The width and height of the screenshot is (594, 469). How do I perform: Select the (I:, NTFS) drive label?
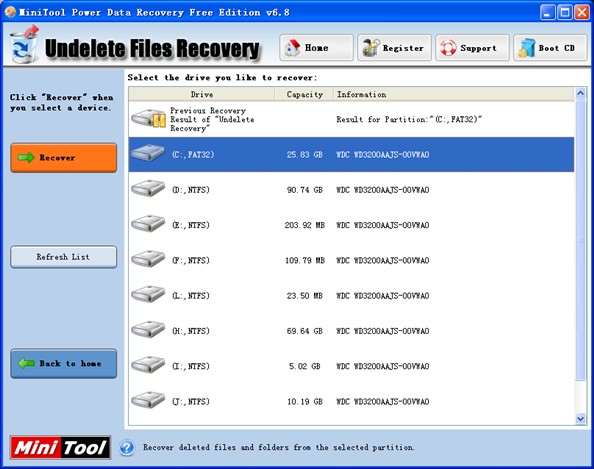pyautogui.click(x=191, y=366)
